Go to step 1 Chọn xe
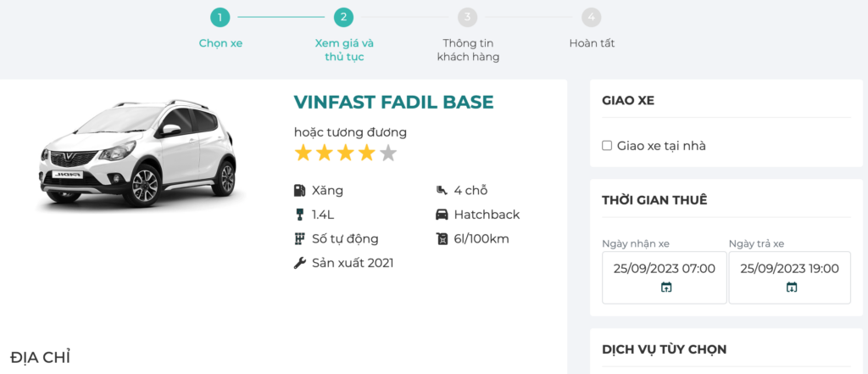This screenshot has width=868, height=374. tap(220, 17)
